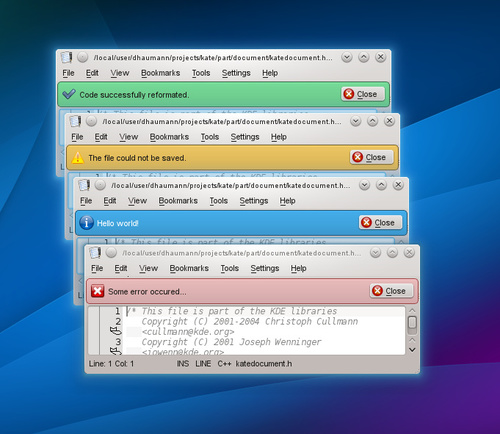Click the yellow warning triangle icon
The height and width of the screenshot is (434, 500).
click(x=78, y=158)
